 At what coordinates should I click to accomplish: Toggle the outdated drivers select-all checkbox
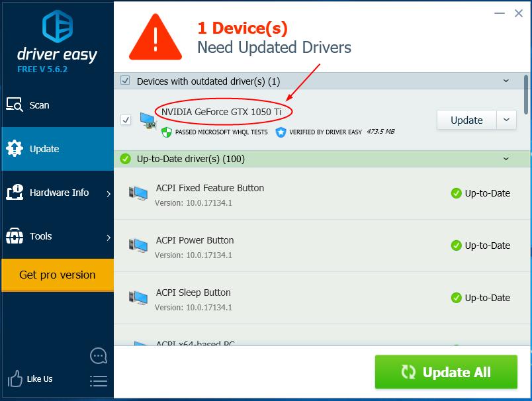point(125,81)
